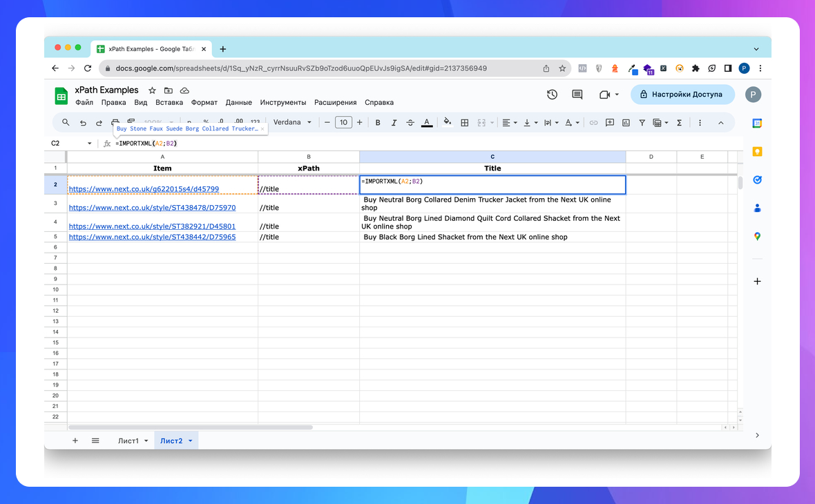Toggle strikethrough formatting

tap(411, 123)
